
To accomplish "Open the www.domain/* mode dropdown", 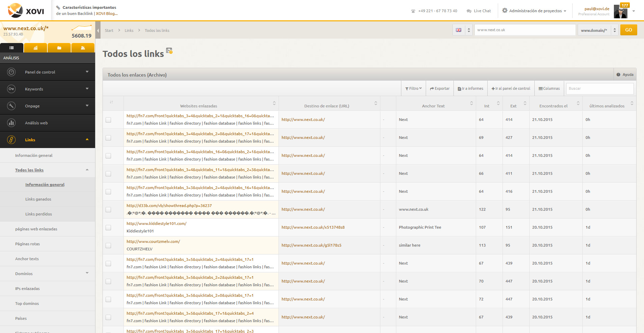I will tap(598, 30).
